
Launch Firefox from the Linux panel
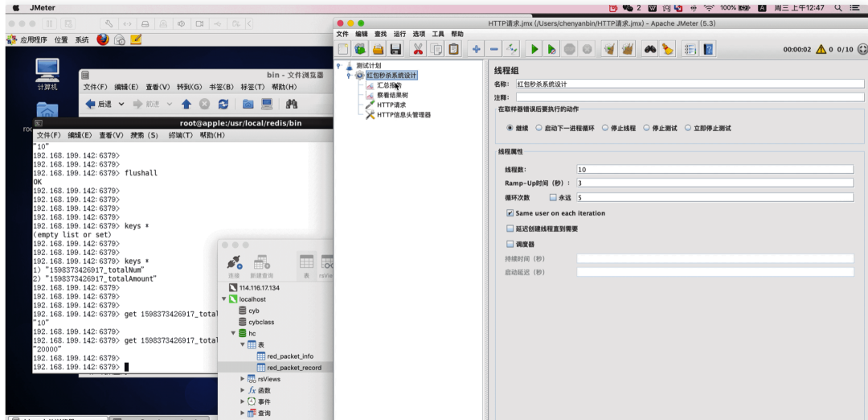(x=103, y=39)
